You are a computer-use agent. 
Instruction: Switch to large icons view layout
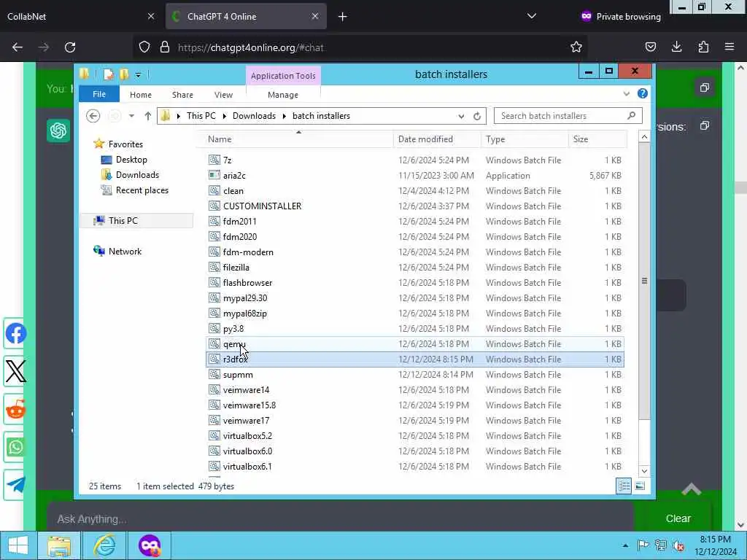(x=640, y=486)
